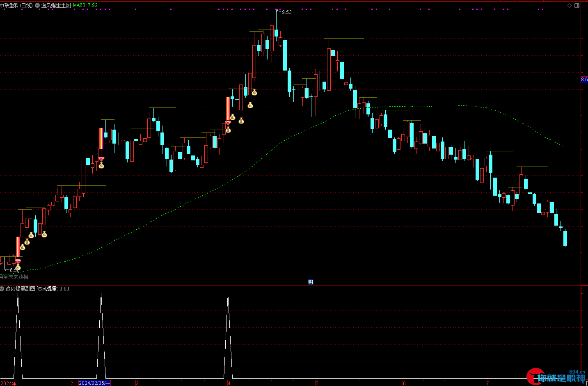Click the stock name 中联重科(日线)

point(16,5)
